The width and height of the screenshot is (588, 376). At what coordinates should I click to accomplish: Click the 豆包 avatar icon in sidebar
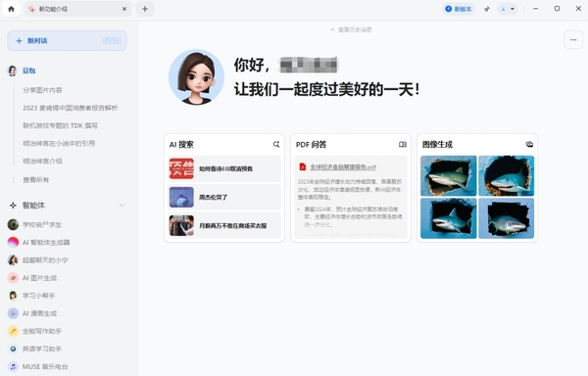click(x=13, y=70)
